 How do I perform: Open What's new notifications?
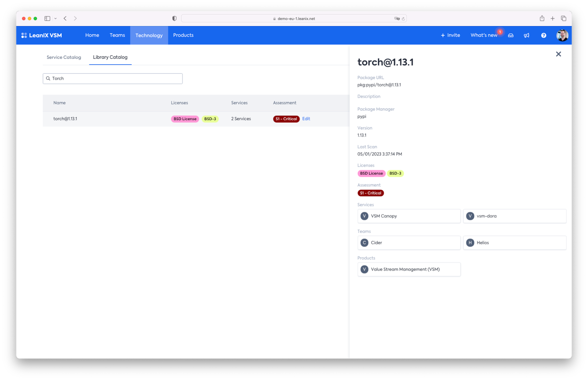pos(484,35)
